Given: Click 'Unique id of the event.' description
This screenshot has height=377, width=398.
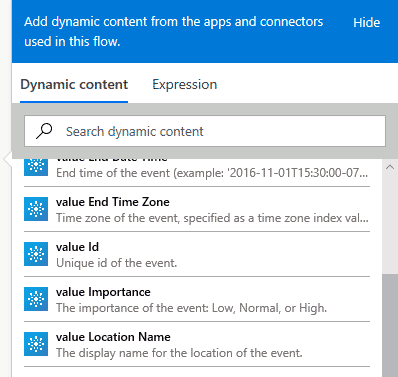Looking at the screenshot, I should pos(116,263).
